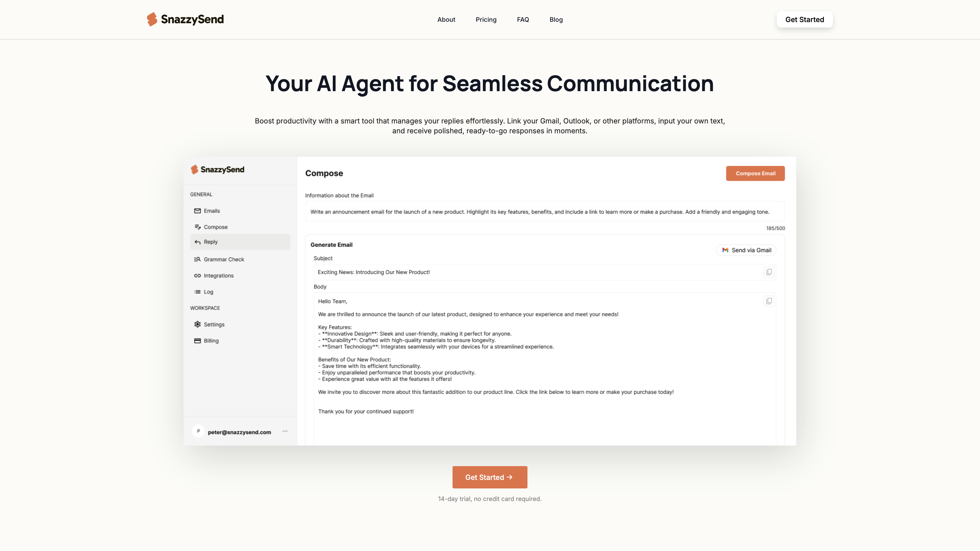Click the P avatar in the sidebar footer

[x=198, y=431]
